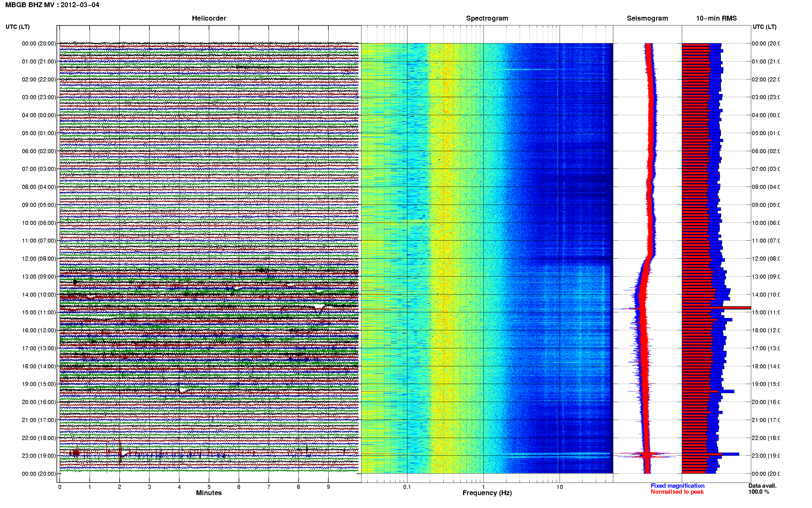Click the 10 Hz frequency tick label

pyautogui.click(x=560, y=487)
